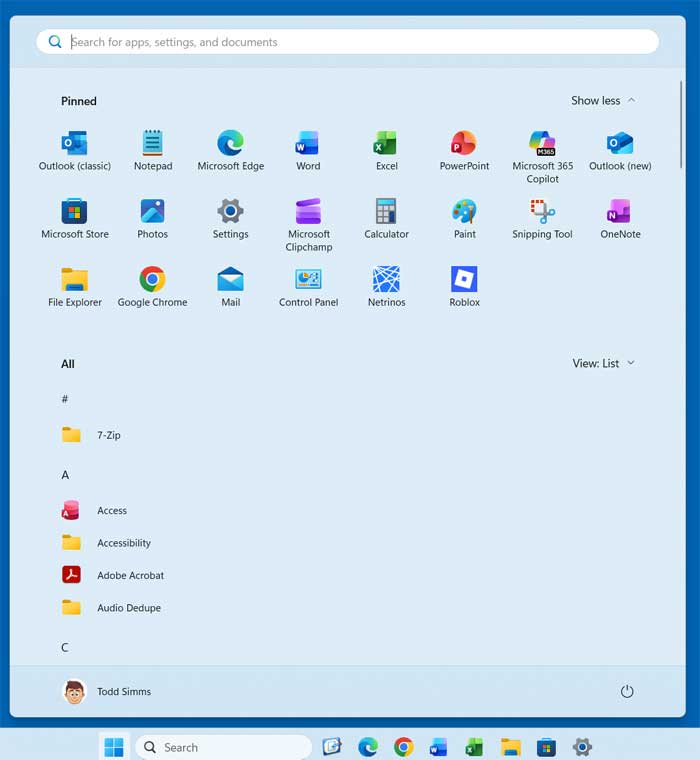Open Roblox from pinned apps
This screenshot has height=760, width=700.
pos(464,287)
